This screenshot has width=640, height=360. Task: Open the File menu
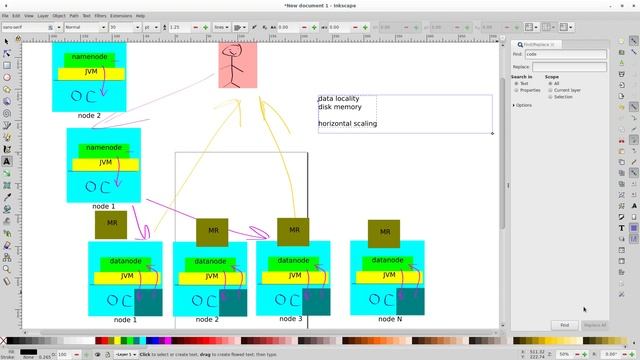tap(5, 16)
